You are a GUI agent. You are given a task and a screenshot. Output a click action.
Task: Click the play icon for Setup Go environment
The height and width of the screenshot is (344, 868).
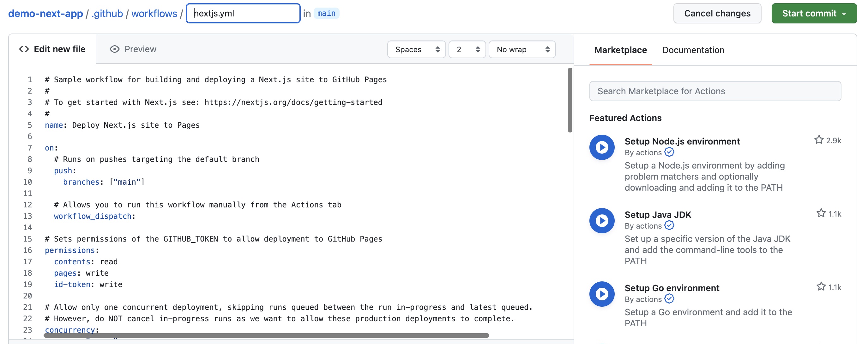602,294
